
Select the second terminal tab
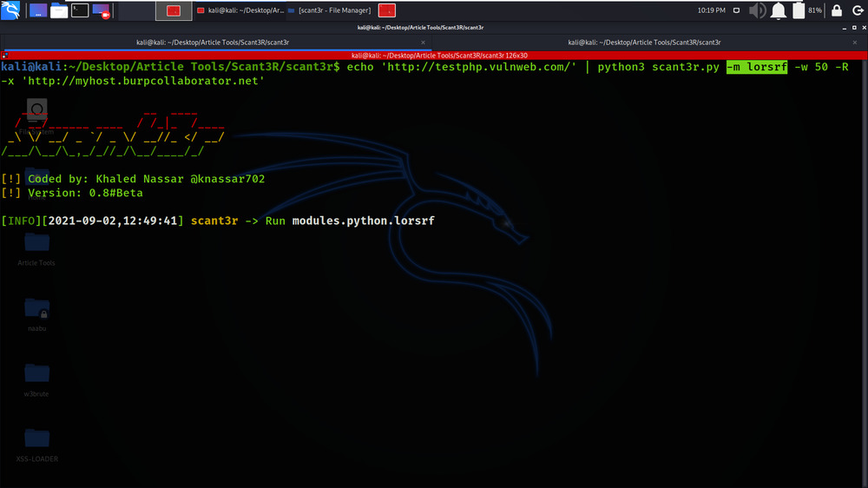point(644,42)
